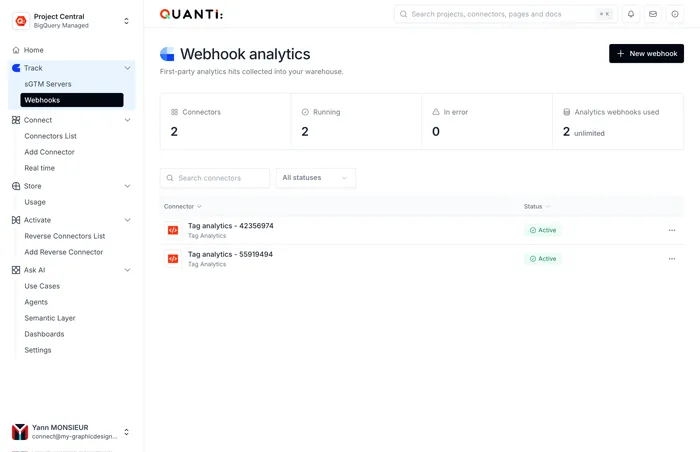The width and height of the screenshot is (700, 452).
Task: Open the All statuses filter dropdown
Action: 316,178
